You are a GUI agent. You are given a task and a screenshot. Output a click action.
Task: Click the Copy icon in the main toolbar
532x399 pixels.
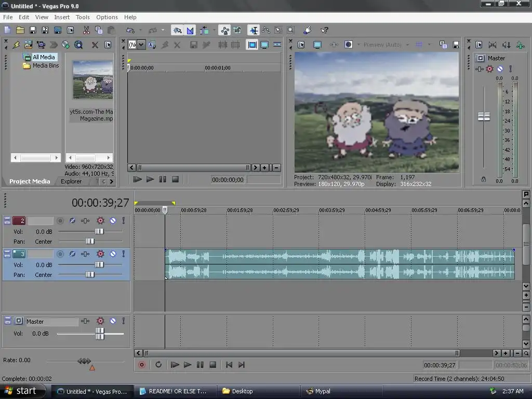(x=99, y=30)
